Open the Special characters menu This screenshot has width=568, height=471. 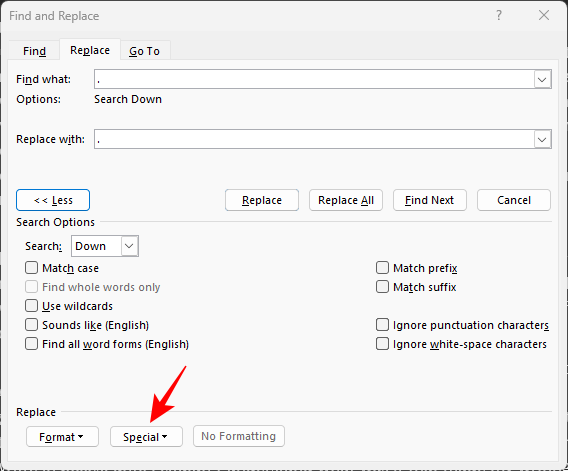tap(146, 437)
